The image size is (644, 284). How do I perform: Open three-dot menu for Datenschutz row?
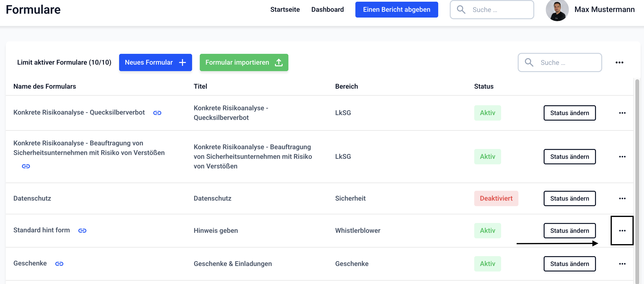tap(622, 198)
